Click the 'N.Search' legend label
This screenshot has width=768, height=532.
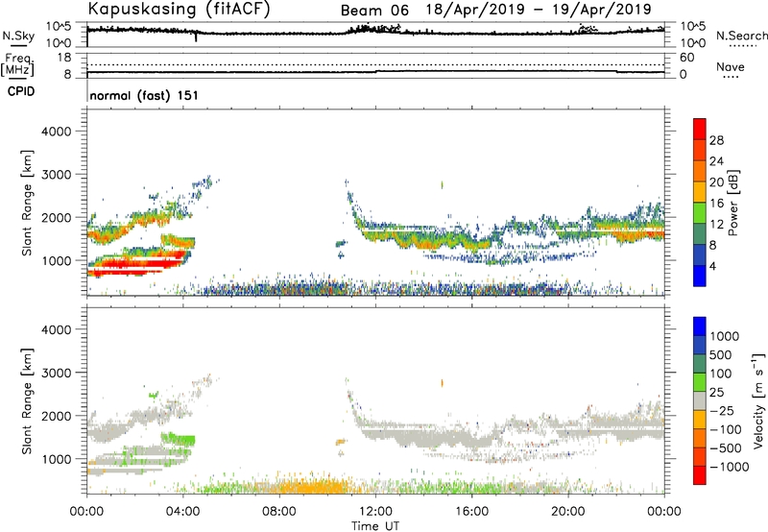click(742, 36)
